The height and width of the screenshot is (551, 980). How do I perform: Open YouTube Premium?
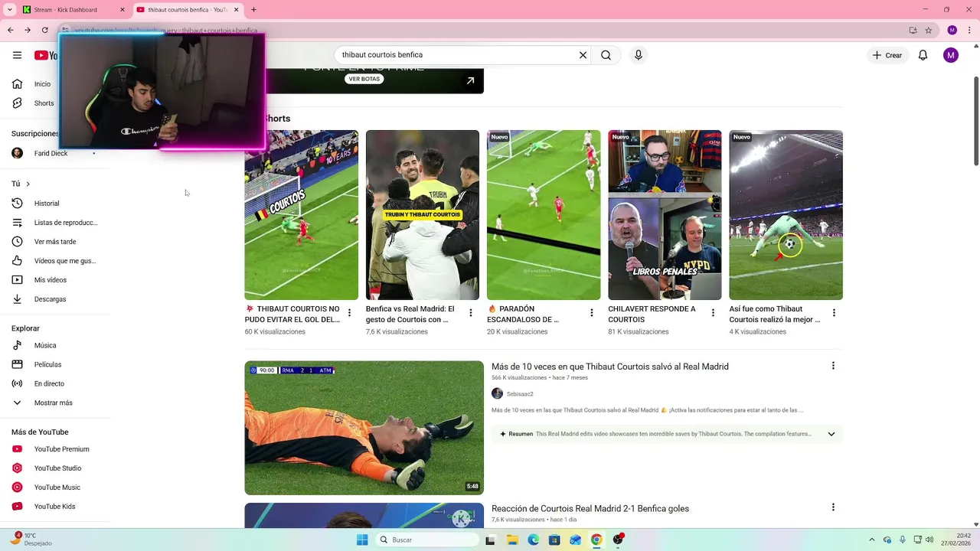pos(61,449)
